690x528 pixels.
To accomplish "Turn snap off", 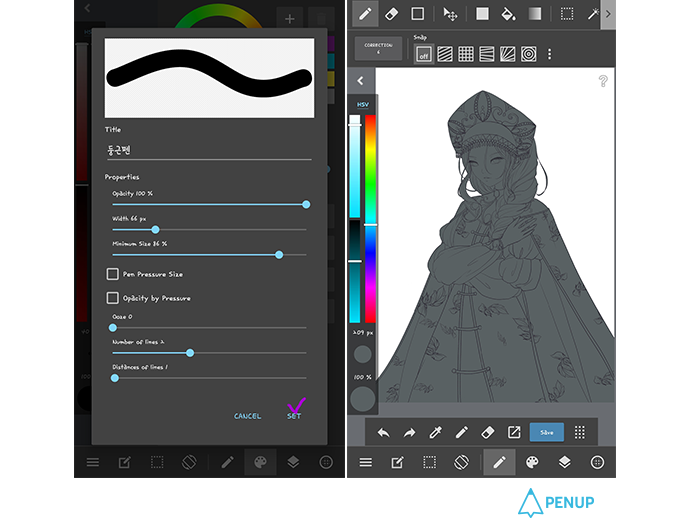I will coord(424,54).
